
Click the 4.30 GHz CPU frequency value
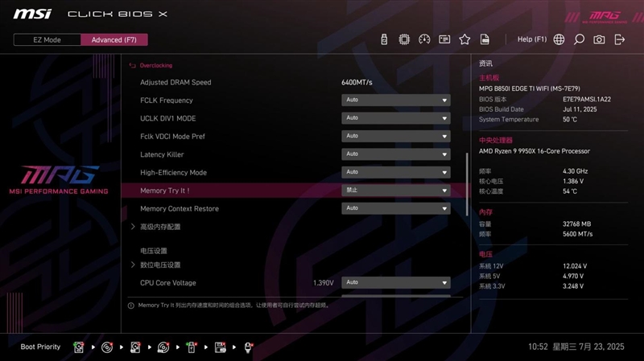click(x=575, y=171)
